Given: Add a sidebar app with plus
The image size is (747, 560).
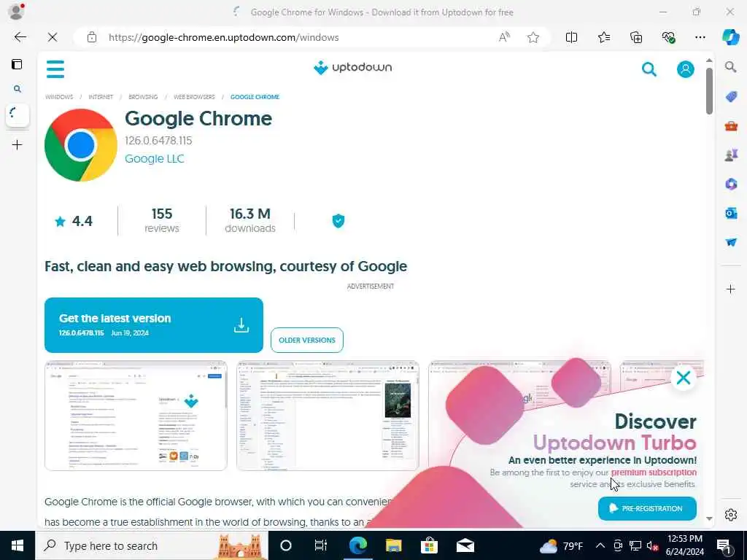Looking at the screenshot, I should 730,289.
